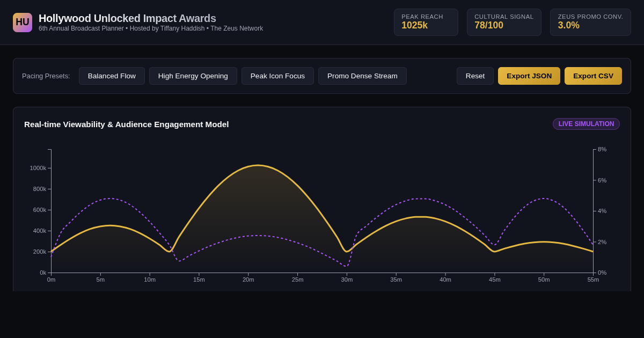This screenshot has height=338, width=644.
Task: Click the 45m tick on time axis
Action: pyautogui.click(x=494, y=280)
